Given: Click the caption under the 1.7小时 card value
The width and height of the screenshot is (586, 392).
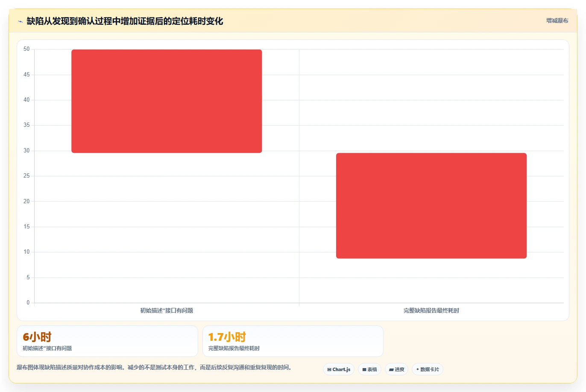Looking at the screenshot, I should pos(234,348).
